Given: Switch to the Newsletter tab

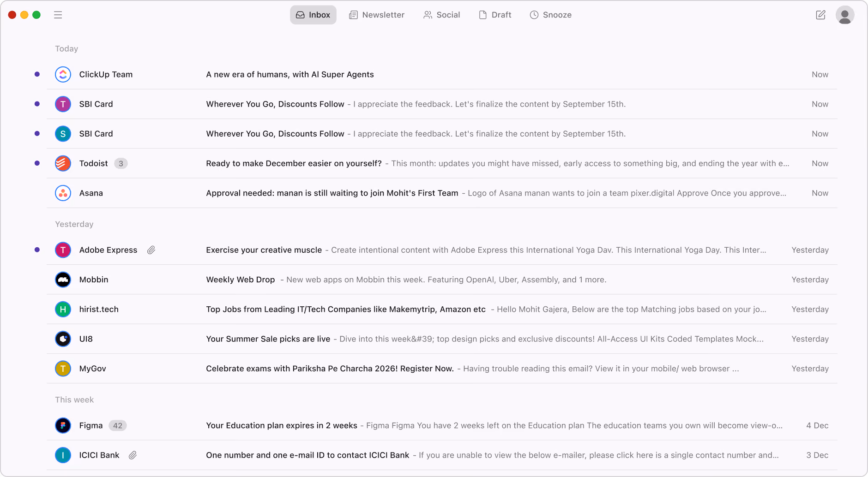Looking at the screenshot, I should tap(377, 15).
